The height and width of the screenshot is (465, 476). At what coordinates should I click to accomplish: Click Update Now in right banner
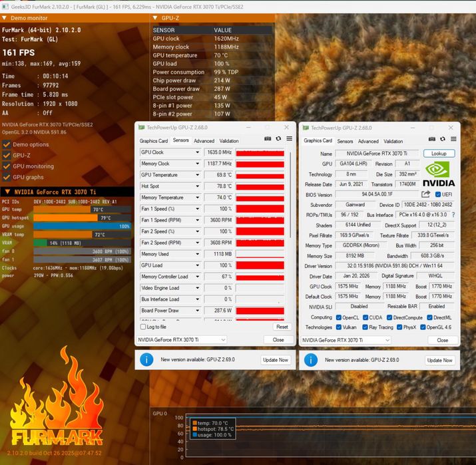(439, 360)
